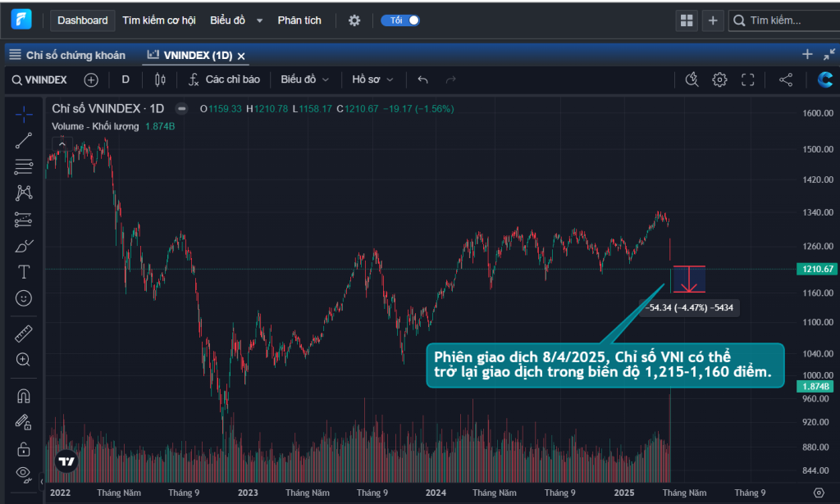Open Các chỉ báo indicators
The image size is (840, 504).
(x=225, y=79)
